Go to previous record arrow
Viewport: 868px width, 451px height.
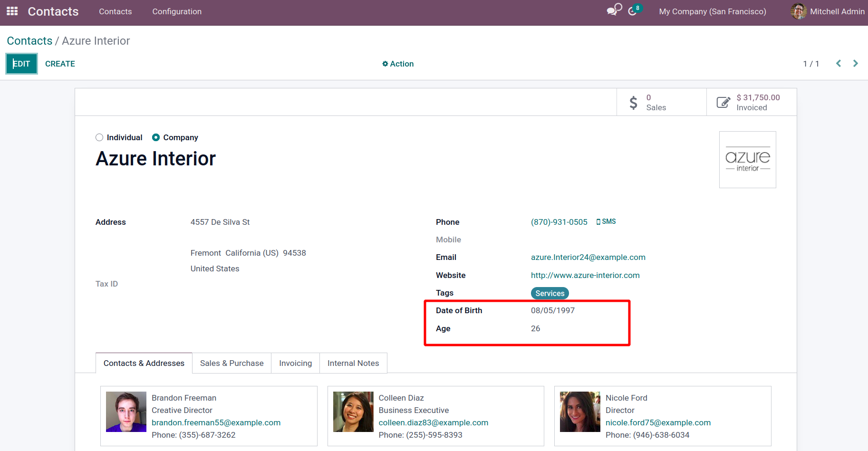coord(839,63)
